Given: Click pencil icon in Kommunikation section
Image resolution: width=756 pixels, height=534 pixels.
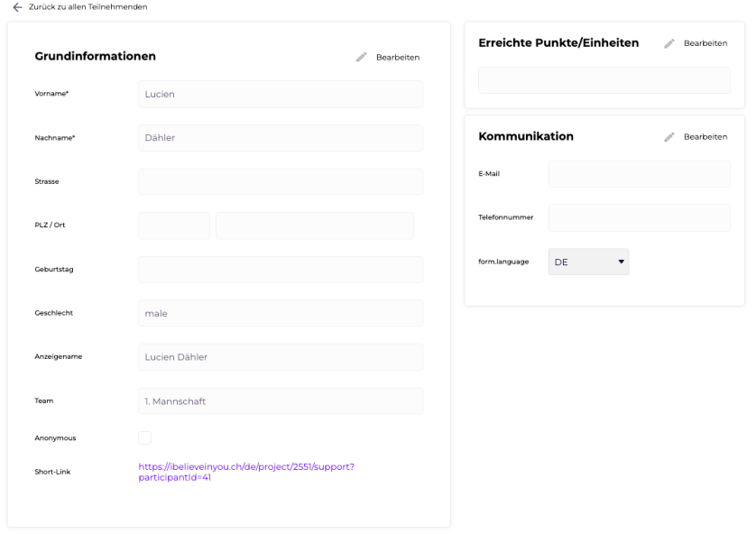Looking at the screenshot, I should (669, 137).
